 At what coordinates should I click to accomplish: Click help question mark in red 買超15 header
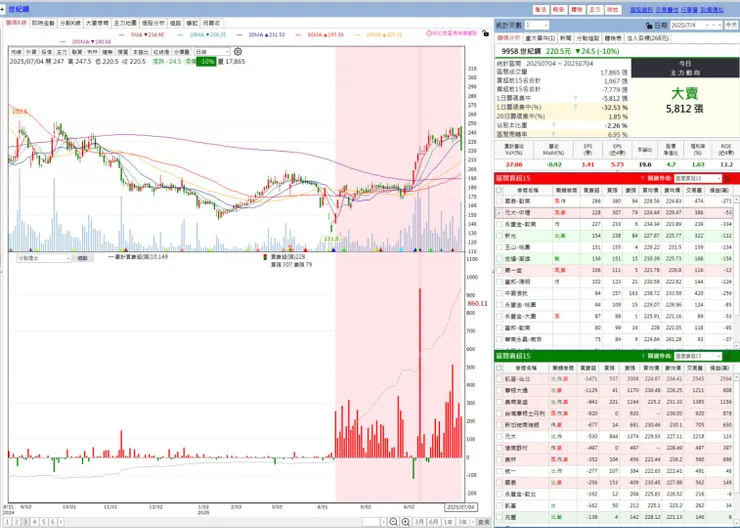pos(642,178)
